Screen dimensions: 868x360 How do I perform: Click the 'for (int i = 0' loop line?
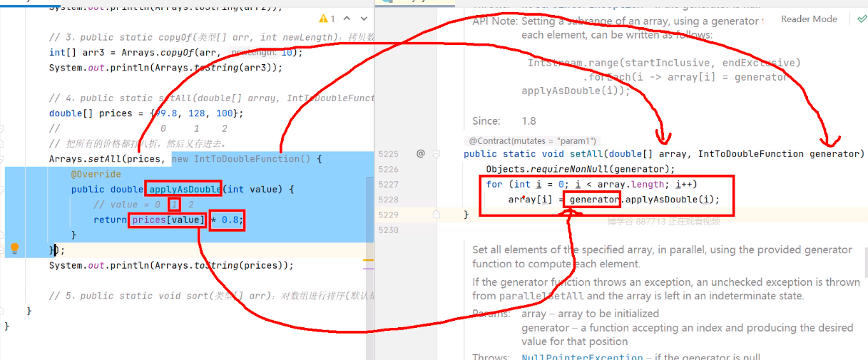point(591,184)
